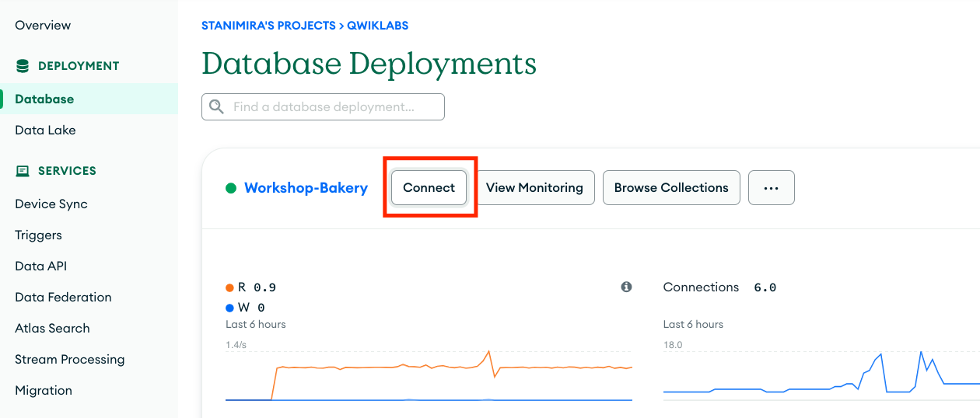Click the green cluster status dot
Image resolution: width=980 pixels, height=418 pixels.
pyautogui.click(x=230, y=188)
